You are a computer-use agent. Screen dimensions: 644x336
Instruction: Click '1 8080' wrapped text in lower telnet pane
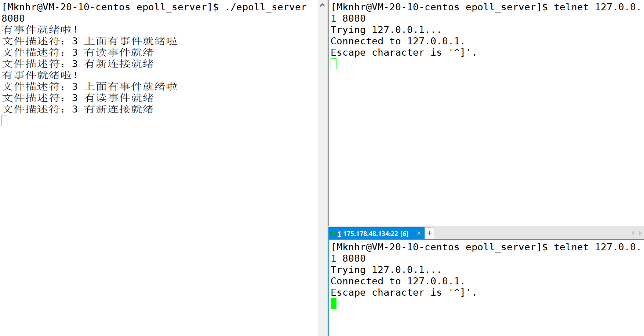[x=348, y=258]
